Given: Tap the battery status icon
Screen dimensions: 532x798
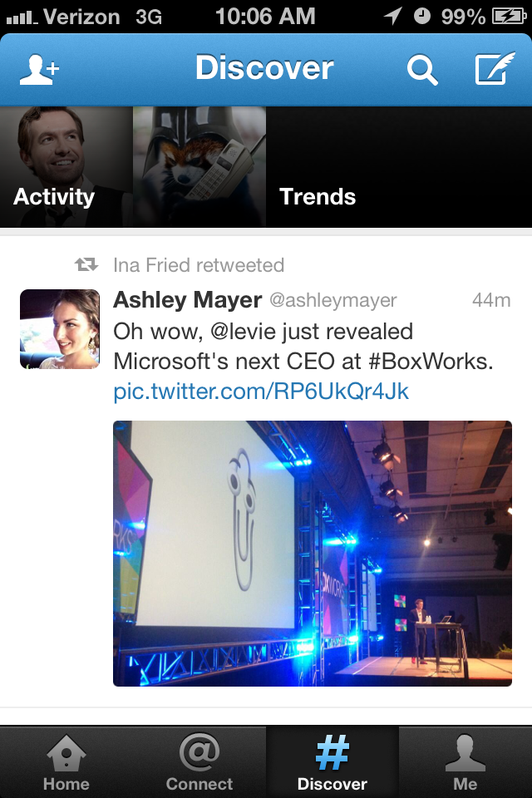Looking at the screenshot, I should [x=509, y=17].
